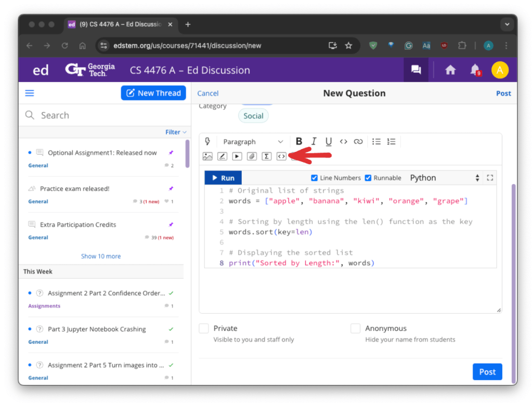This screenshot has width=532, height=403.
Task: Select the Social category chip
Action: click(253, 116)
